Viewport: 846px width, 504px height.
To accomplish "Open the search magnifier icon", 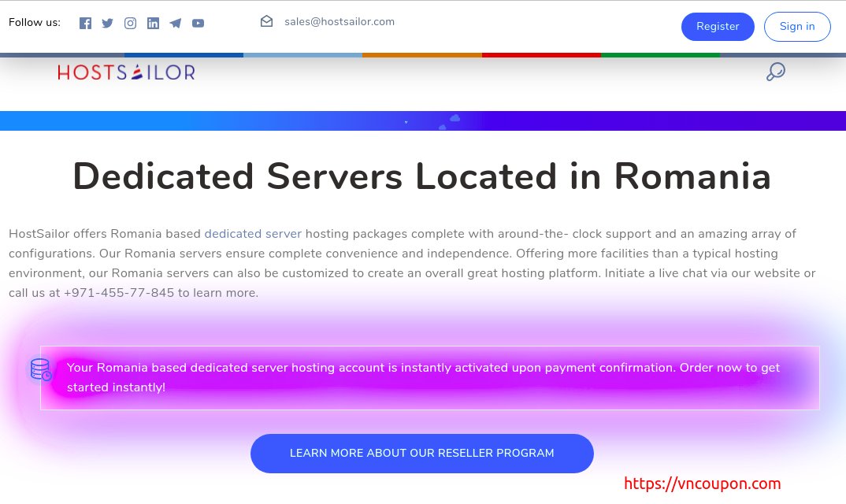I will (x=775, y=72).
